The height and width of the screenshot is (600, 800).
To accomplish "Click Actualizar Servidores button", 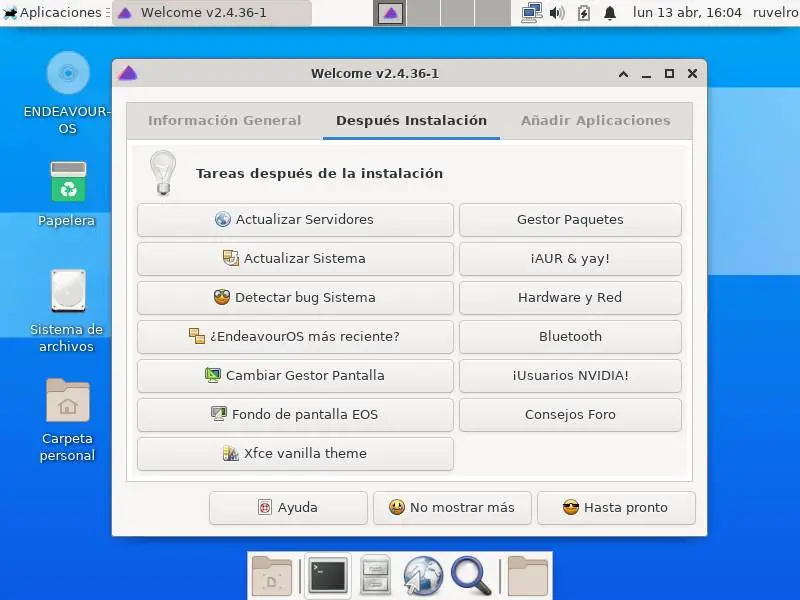I will (x=295, y=219).
